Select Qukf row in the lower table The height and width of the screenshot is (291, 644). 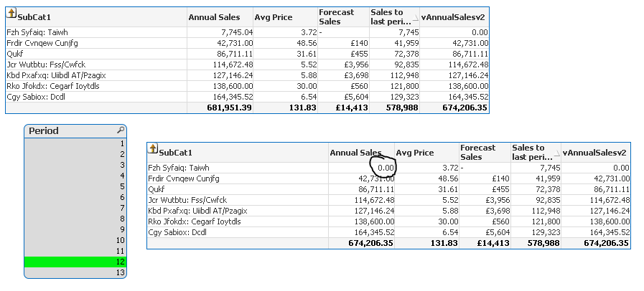click(x=158, y=189)
